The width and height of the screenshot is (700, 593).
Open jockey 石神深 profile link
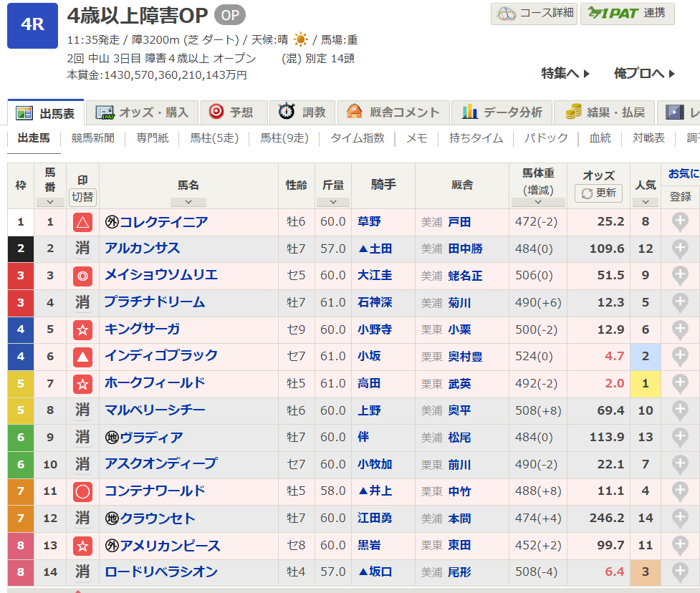375,303
